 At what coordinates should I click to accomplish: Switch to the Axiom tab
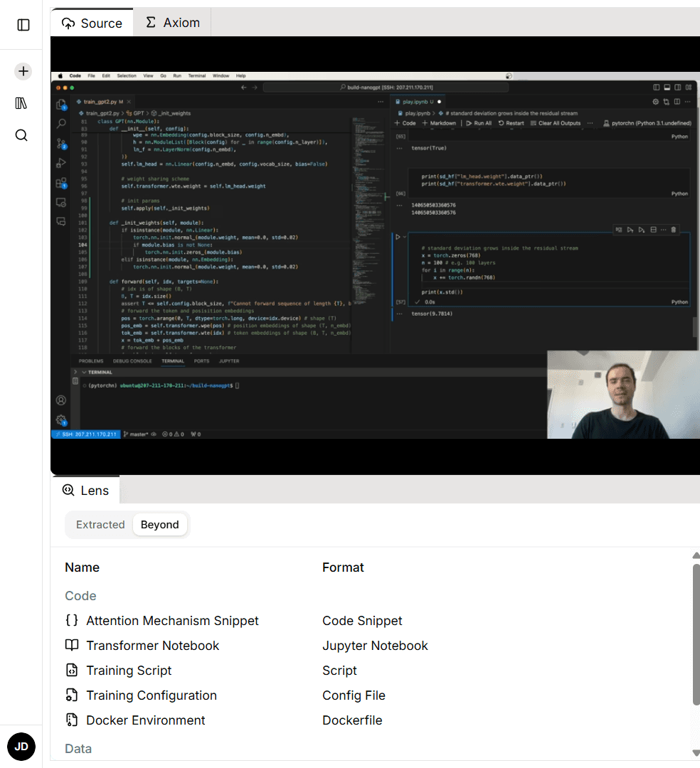click(172, 23)
